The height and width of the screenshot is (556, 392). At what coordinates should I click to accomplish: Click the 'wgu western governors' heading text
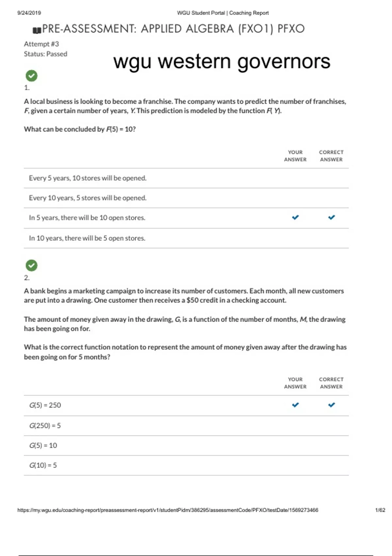[222, 61]
